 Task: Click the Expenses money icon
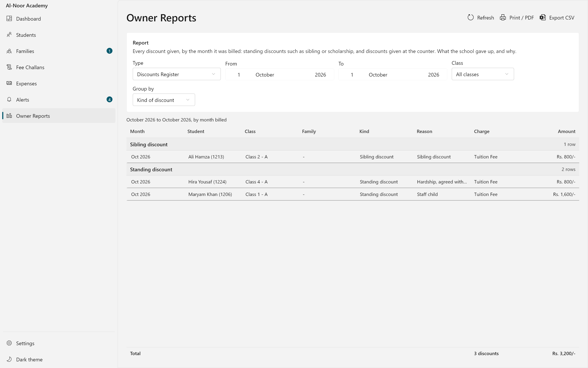click(9, 83)
